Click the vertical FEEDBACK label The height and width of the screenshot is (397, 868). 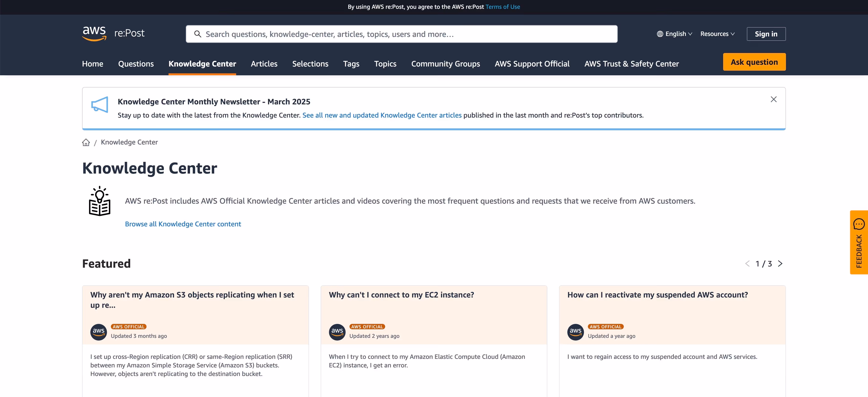click(859, 251)
